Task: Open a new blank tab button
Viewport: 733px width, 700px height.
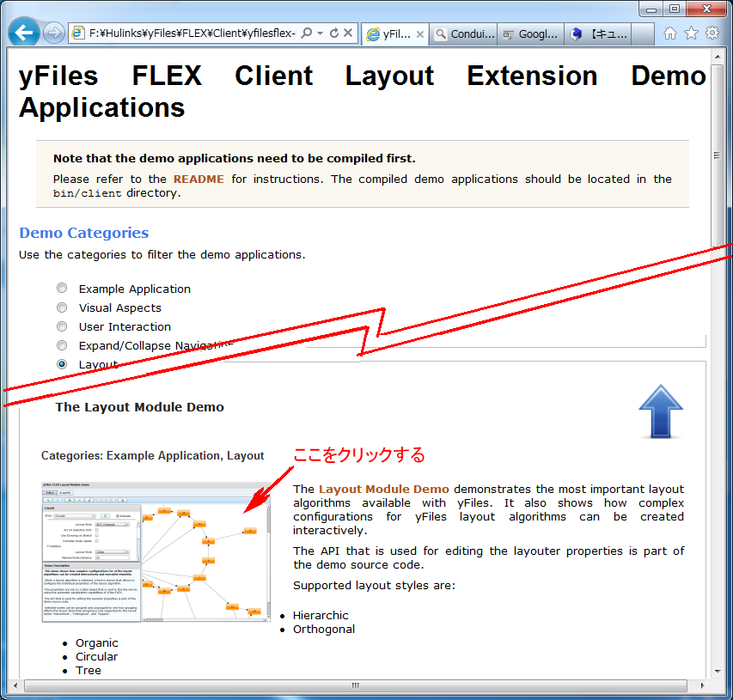Action: [643, 34]
